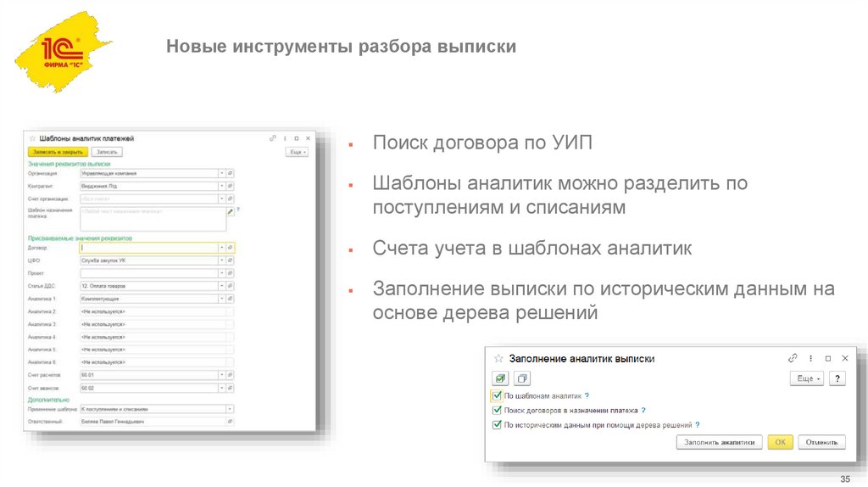This screenshot has width=868, height=487.
Task: Open the Счет организации value with its open icon
Action: pos(231,199)
